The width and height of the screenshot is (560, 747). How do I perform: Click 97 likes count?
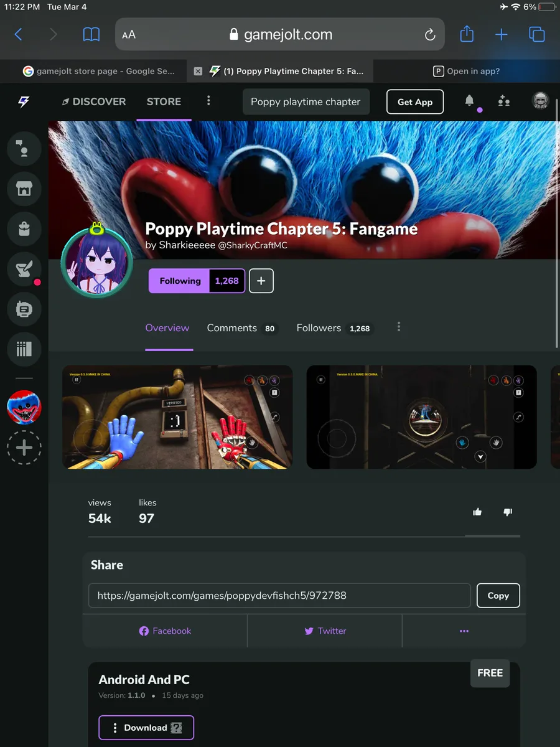click(146, 519)
